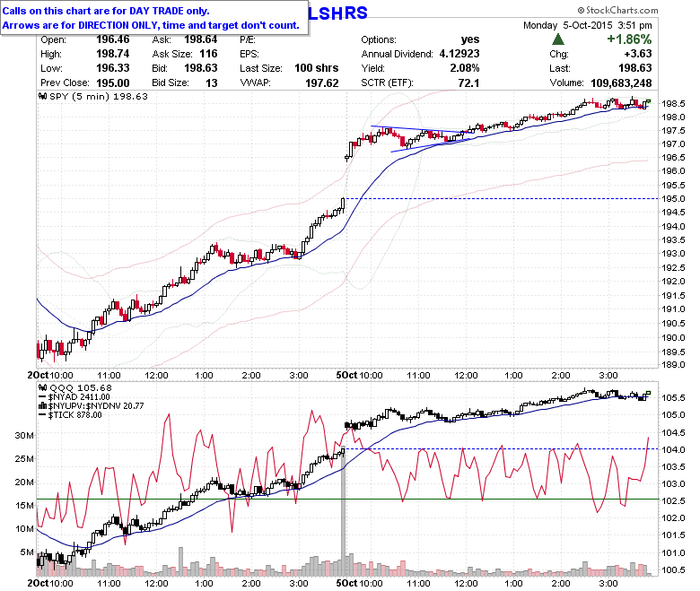Click the '5Oct' date label under SPY chart
This screenshot has width=700, height=591.
[x=347, y=375]
